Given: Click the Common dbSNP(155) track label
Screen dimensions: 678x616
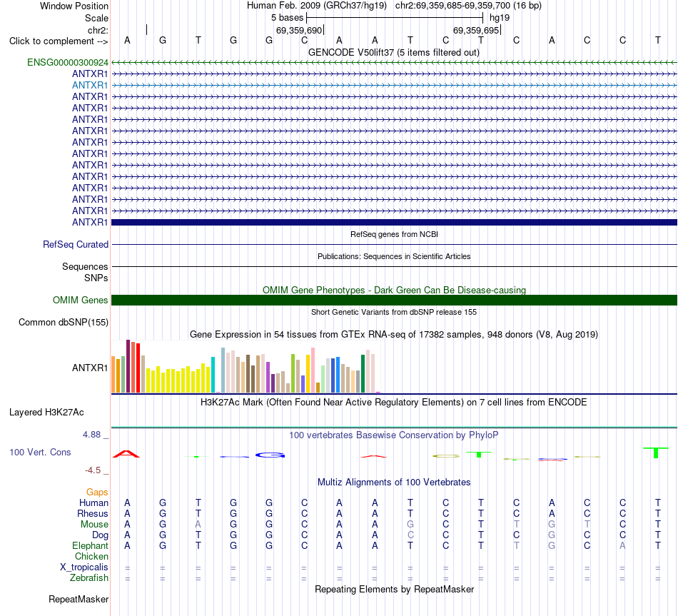Looking at the screenshot, I should pos(63,322).
